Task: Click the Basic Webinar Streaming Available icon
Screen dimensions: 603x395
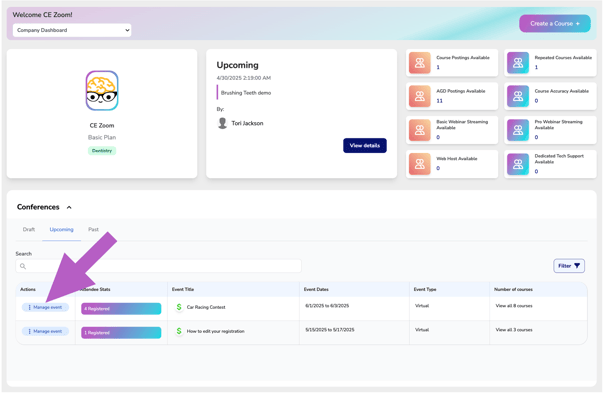Action: click(x=420, y=130)
